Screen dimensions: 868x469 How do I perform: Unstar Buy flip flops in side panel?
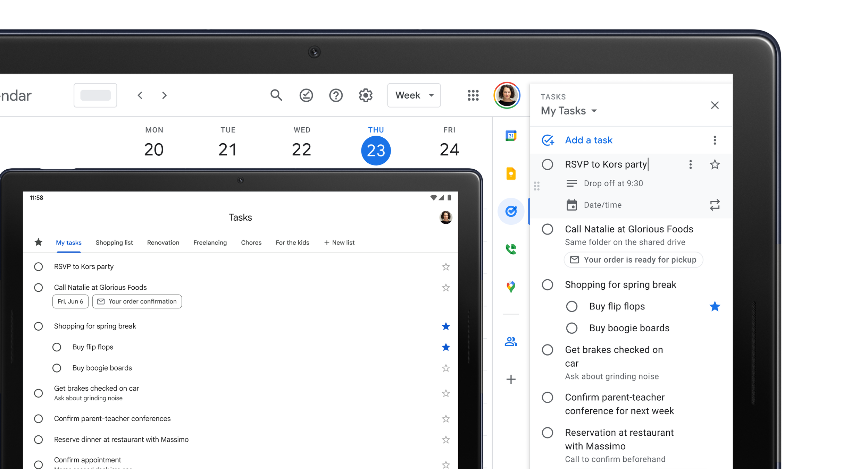[x=715, y=307]
